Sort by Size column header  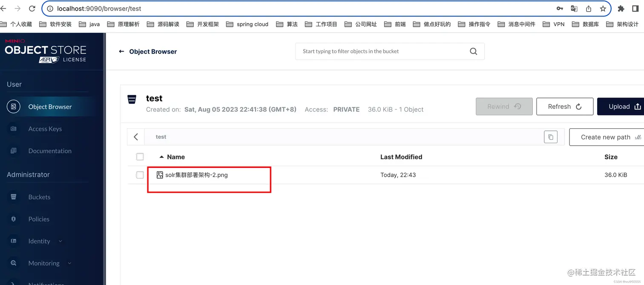pos(611,157)
